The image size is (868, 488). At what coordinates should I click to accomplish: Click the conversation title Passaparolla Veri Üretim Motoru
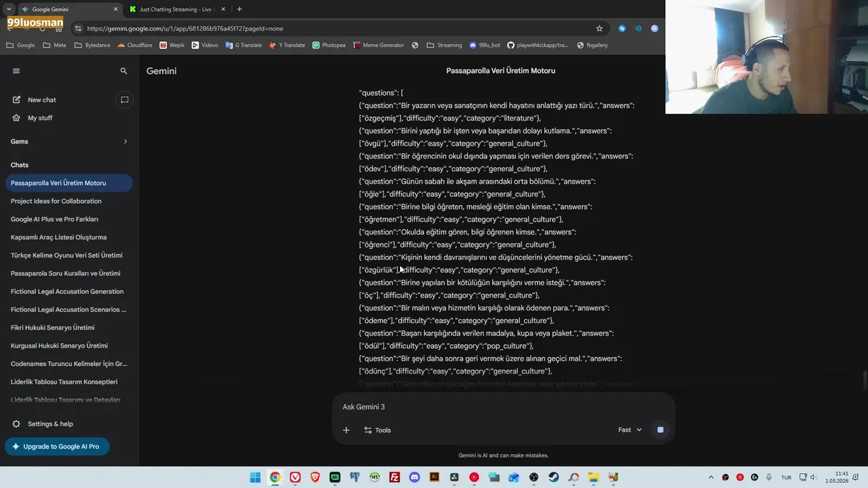pyautogui.click(x=500, y=70)
